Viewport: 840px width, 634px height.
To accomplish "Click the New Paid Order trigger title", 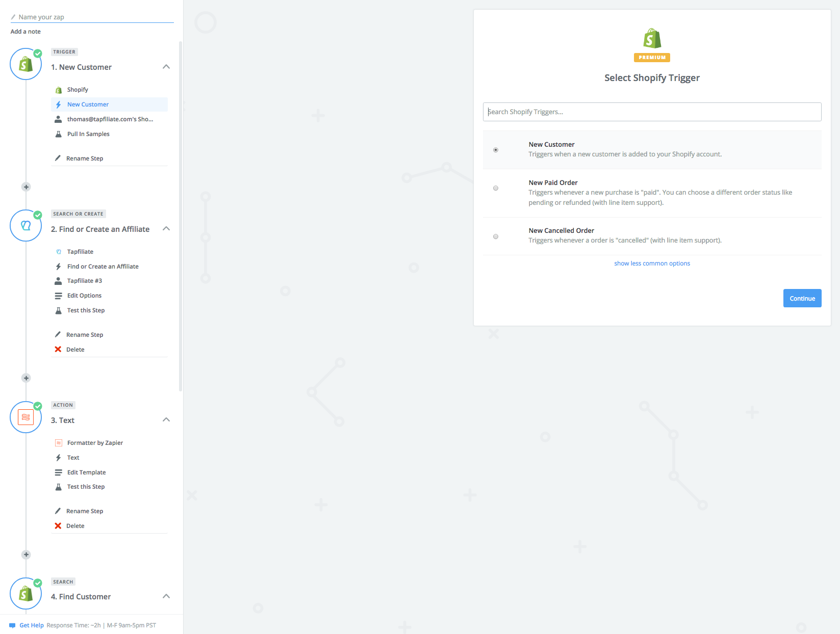I will click(x=553, y=182).
